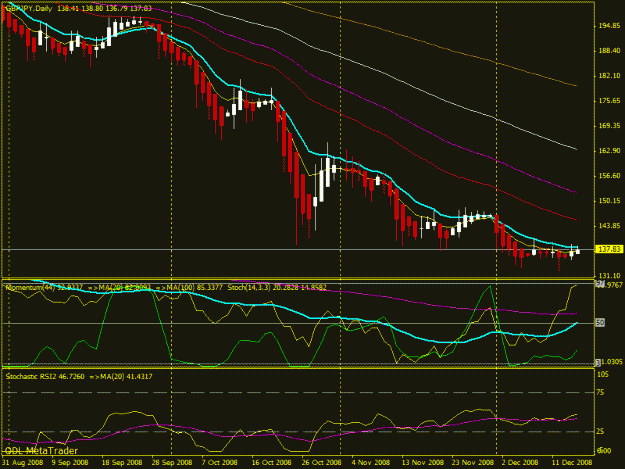
Task: Click the 150.15 price axis label
Action: (609, 201)
